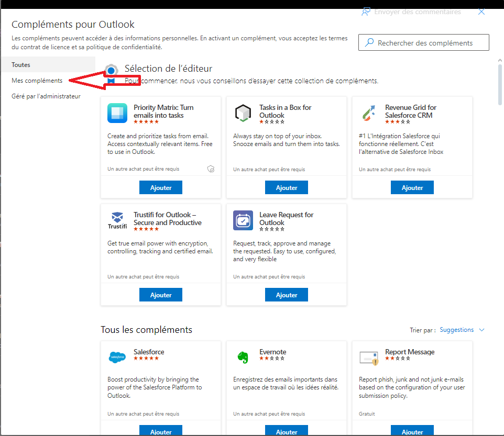The width and height of the screenshot is (504, 436).
Task: Click the star rating of Report Message
Action: [398, 359]
